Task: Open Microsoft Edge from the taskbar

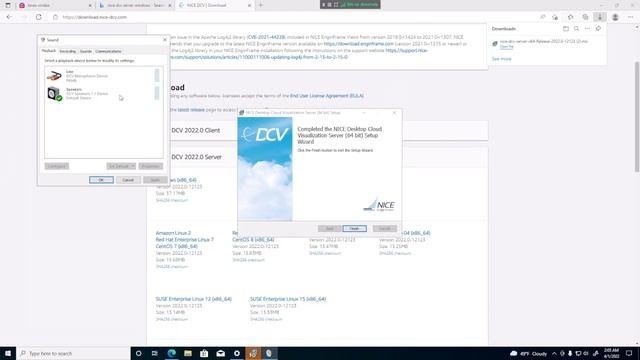Action: coord(171,353)
